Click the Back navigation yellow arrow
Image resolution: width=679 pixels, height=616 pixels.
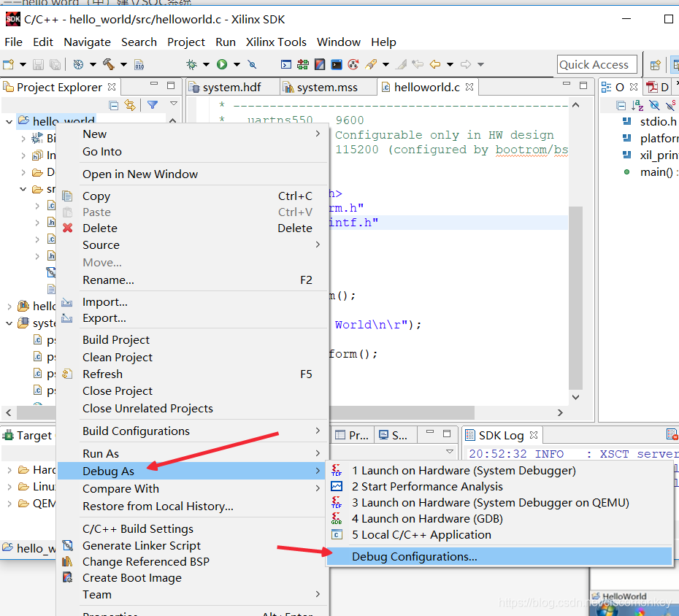click(x=434, y=64)
